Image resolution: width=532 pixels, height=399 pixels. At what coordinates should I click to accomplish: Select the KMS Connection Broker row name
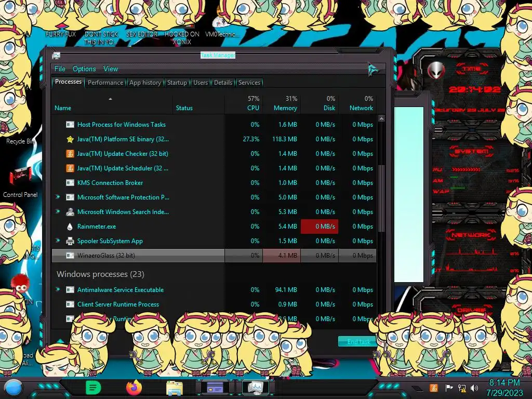point(110,183)
